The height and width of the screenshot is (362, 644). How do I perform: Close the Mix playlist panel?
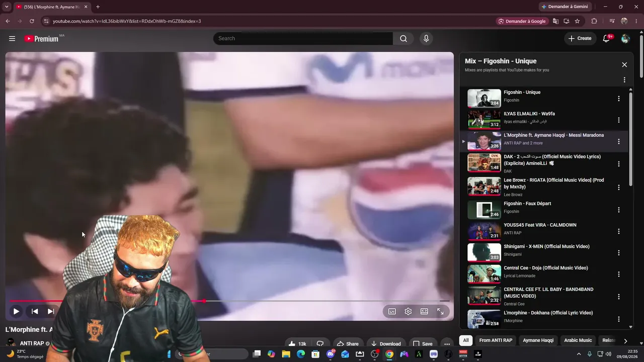tap(624, 65)
